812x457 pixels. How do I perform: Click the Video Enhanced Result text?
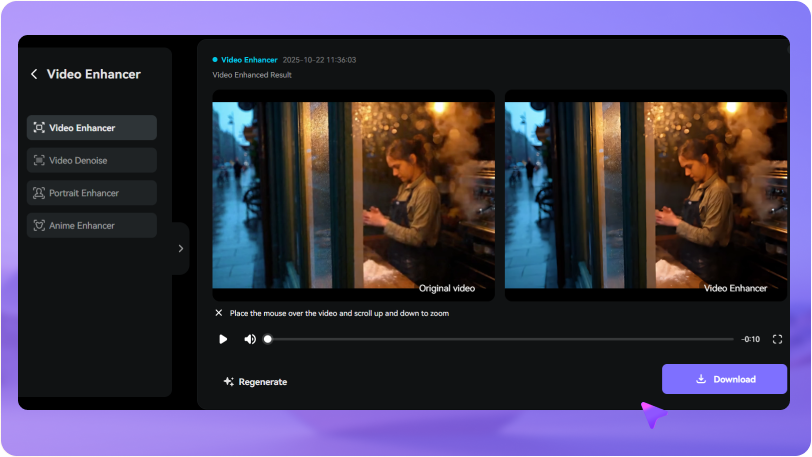[252, 75]
